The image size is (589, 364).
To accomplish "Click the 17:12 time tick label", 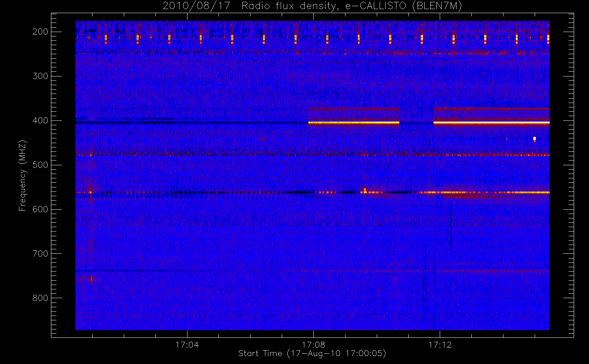I will tap(440, 345).
